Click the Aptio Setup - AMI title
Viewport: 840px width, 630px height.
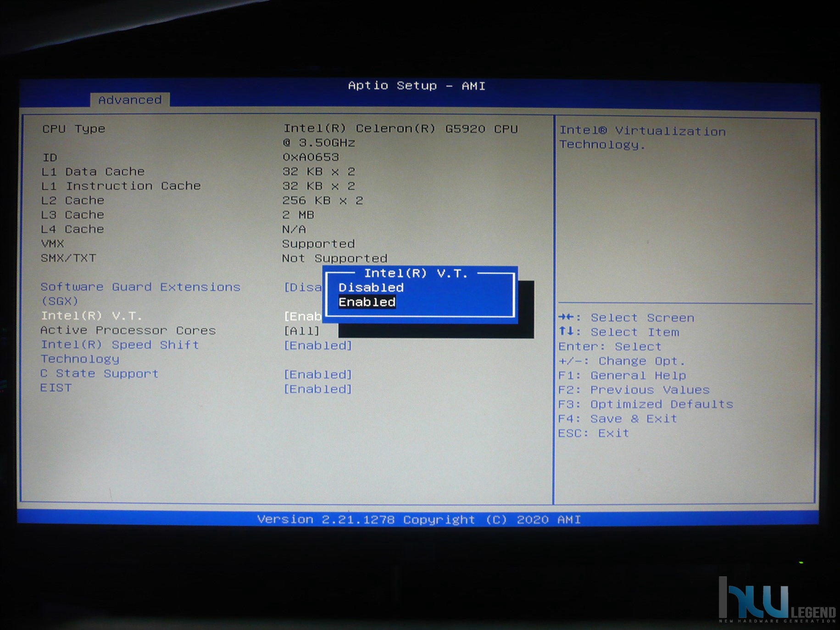click(x=417, y=86)
